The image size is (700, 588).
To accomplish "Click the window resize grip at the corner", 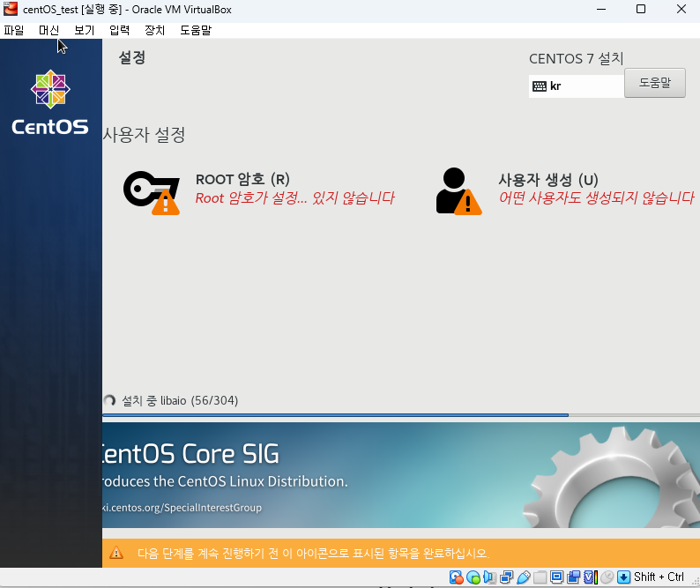I will coord(695,581).
